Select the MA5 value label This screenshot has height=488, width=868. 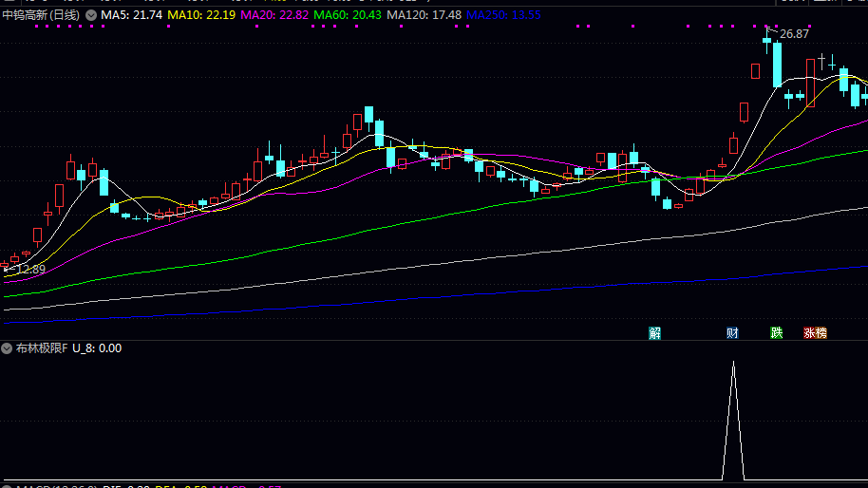tap(132, 15)
